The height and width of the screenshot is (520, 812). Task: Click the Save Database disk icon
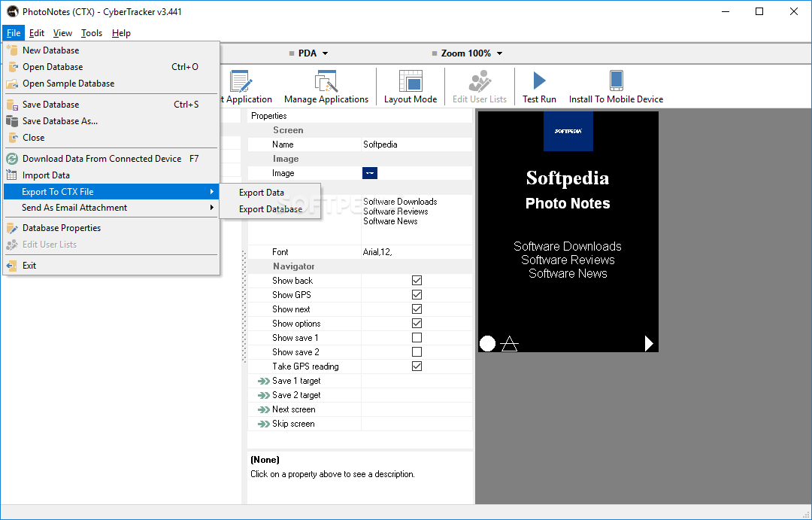12,104
